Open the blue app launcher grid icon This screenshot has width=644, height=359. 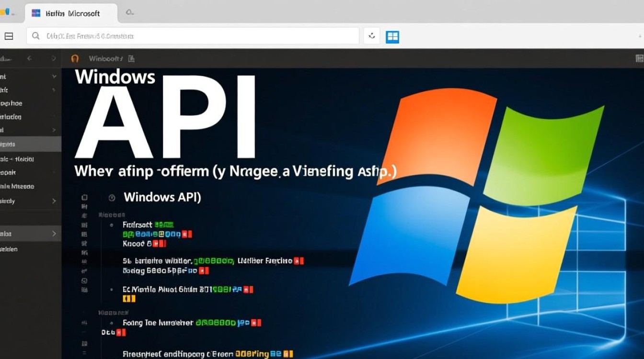click(x=392, y=36)
